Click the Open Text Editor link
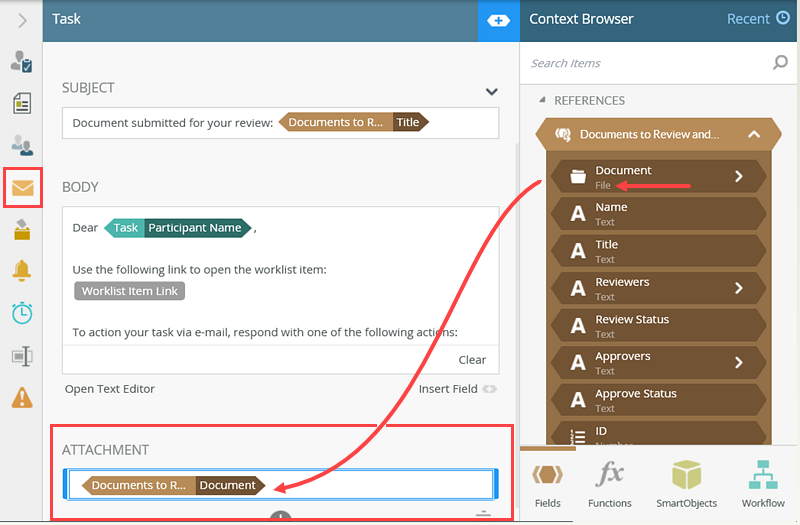 (110, 389)
